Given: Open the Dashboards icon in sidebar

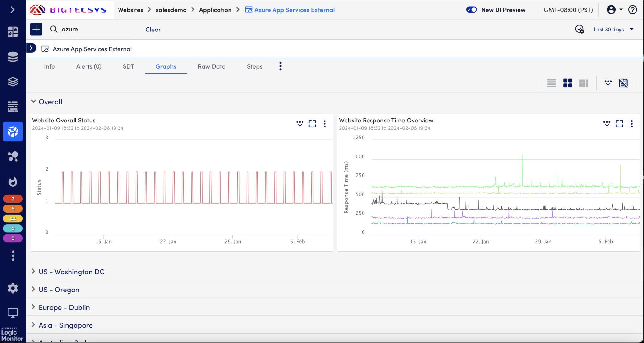Looking at the screenshot, I should click(13, 32).
